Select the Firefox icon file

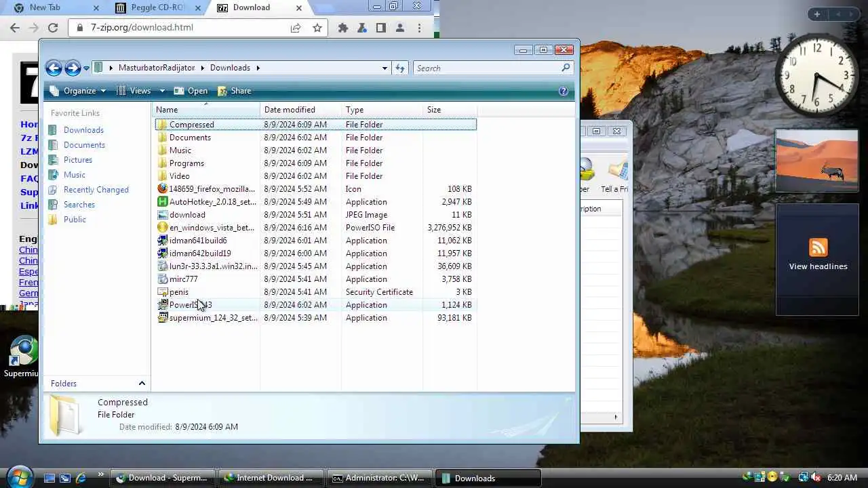click(x=162, y=189)
